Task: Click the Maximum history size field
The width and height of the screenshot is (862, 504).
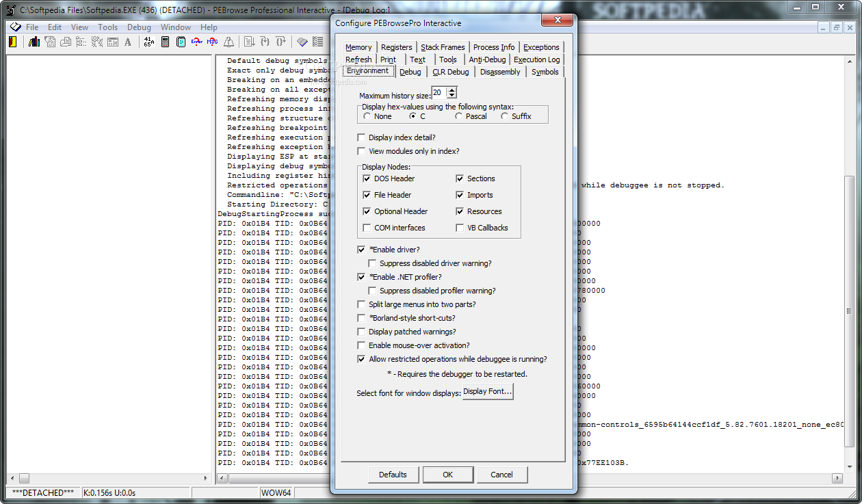Action: (x=439, y=92)
